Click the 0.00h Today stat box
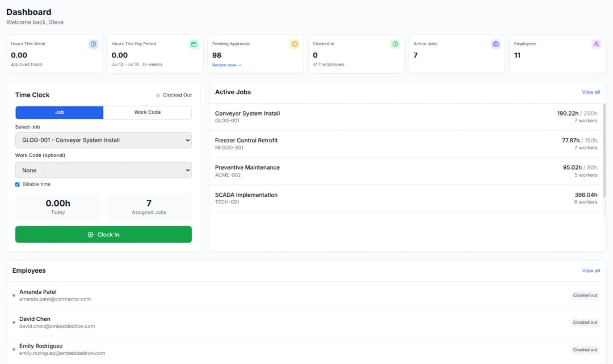The height and width of the screenshot is (364, 613). point(58,207)
